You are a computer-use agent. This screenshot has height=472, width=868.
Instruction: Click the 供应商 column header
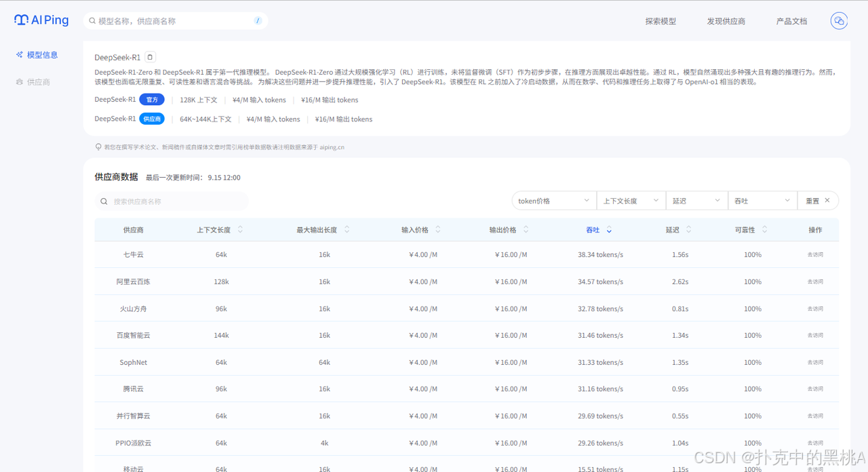134,230
